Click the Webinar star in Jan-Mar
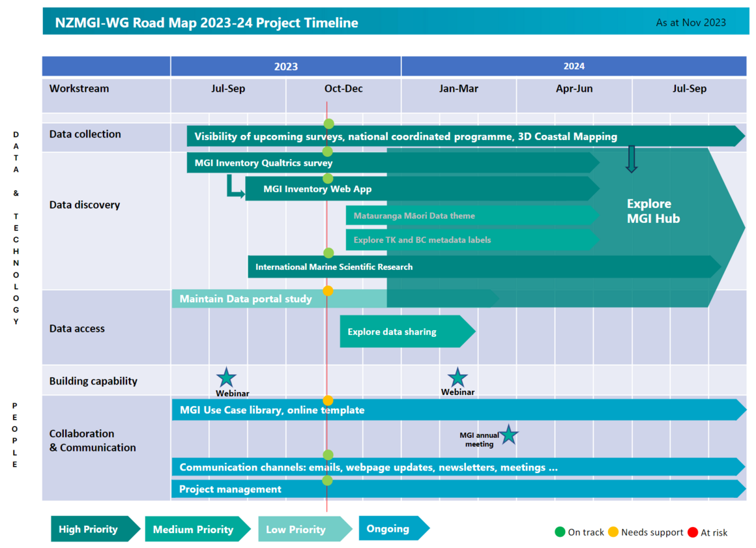Image resolution: width=756 pixels, height=548 pixels. tap(458, 377)
